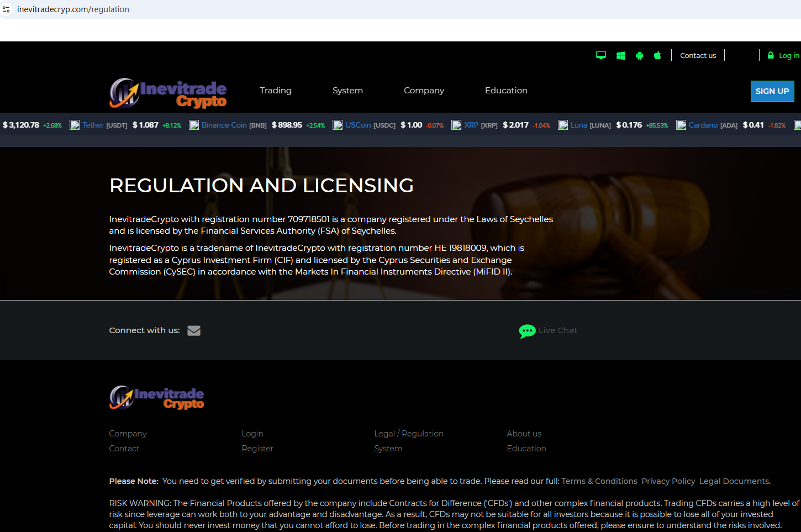Click the desktop web platform icon

601,55
